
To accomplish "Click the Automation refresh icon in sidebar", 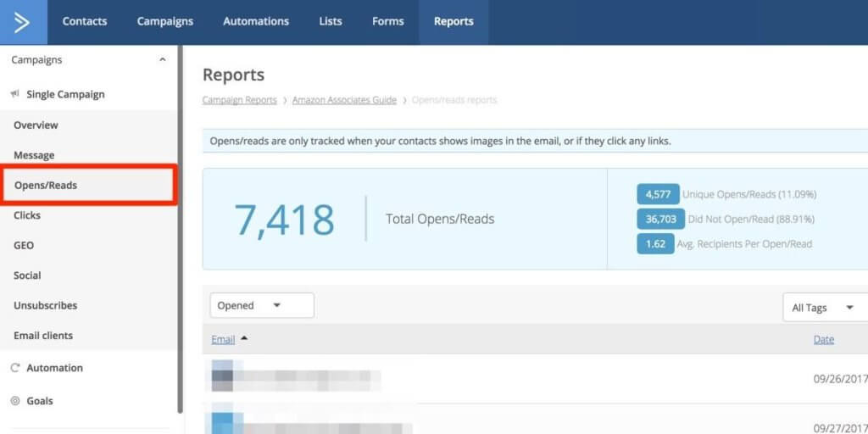I will [x=15, y=368].
